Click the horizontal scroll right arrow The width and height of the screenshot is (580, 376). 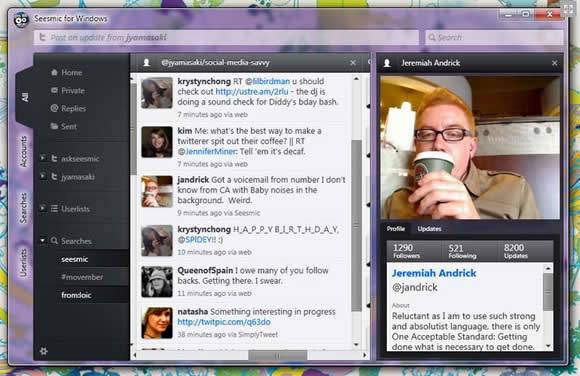(365, 355)
